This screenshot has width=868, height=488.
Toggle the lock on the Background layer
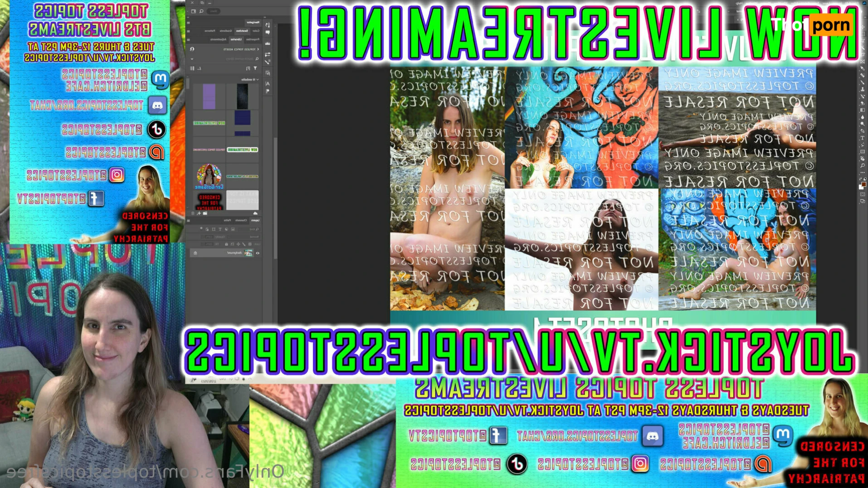tap(195, 253)
